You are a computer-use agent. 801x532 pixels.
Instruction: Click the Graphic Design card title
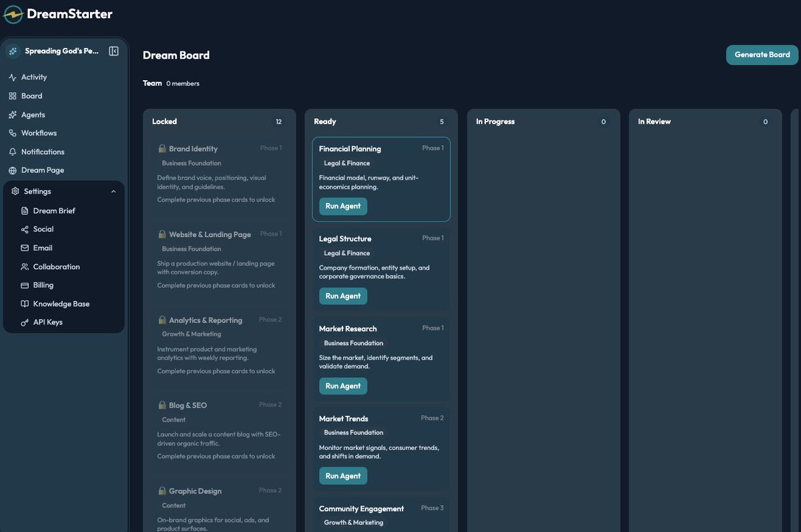[x=195, y=491]
